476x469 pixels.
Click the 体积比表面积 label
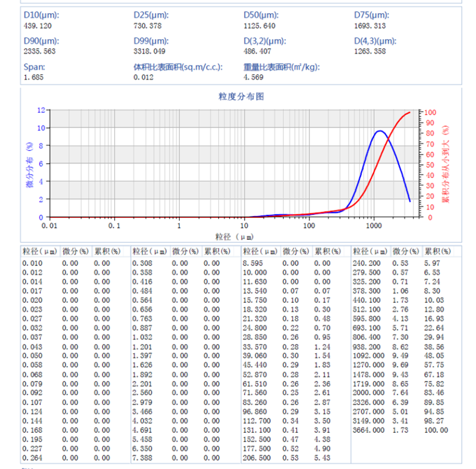click(x=178, y=67)
